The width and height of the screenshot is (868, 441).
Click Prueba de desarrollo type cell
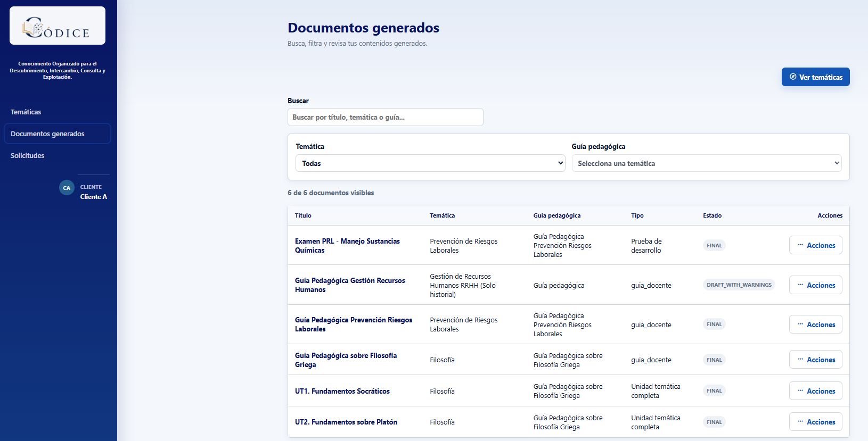(x=646, y=245)
